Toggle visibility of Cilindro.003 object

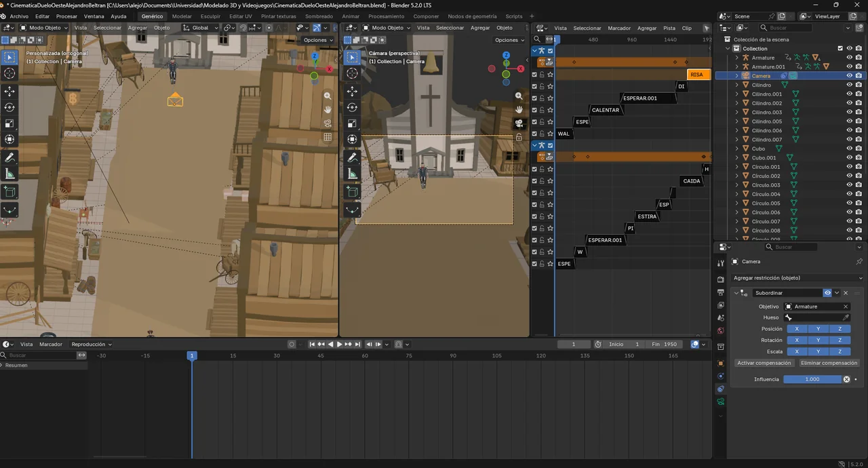click(x=849, y=112)
